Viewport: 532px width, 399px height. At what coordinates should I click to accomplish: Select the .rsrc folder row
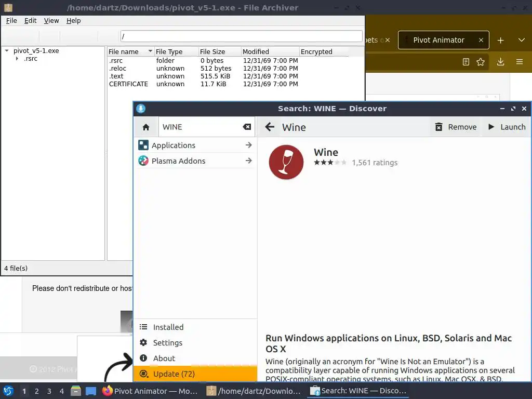(229, 61)
